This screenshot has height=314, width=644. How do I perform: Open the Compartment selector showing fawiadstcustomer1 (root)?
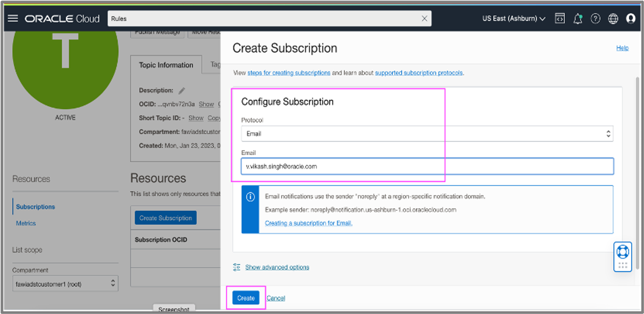65,283
